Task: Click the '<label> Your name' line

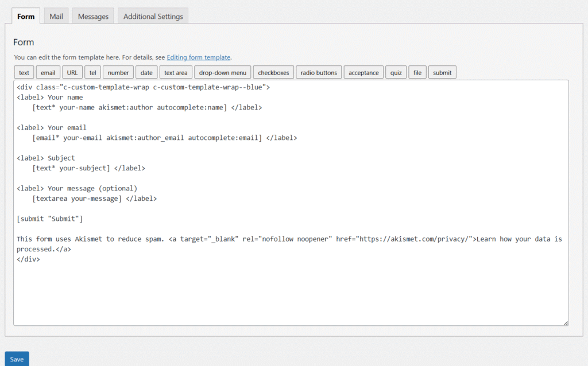Action: click(x=50, y=98)
